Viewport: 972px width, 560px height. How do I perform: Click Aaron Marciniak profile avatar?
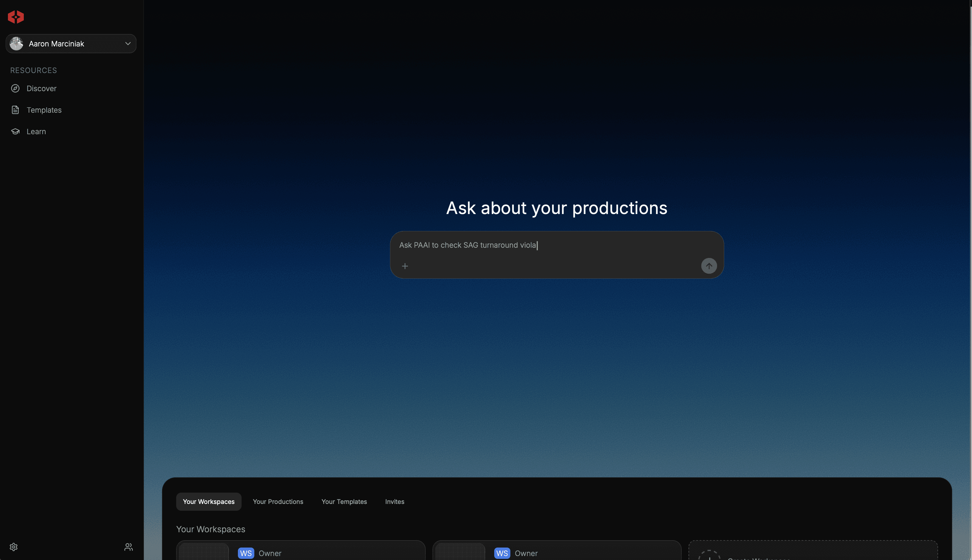16,44
